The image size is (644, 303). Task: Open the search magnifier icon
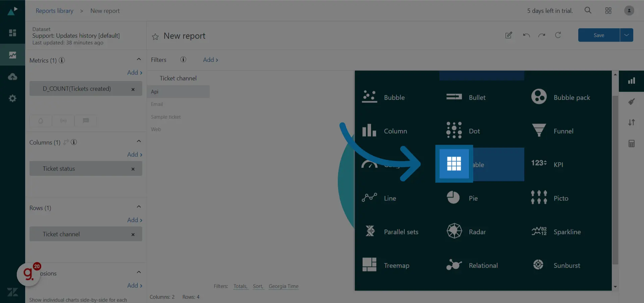588,10
